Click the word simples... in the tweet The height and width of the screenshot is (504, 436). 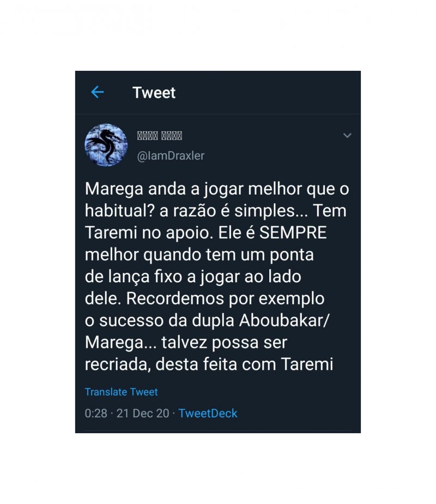[271, 211]
